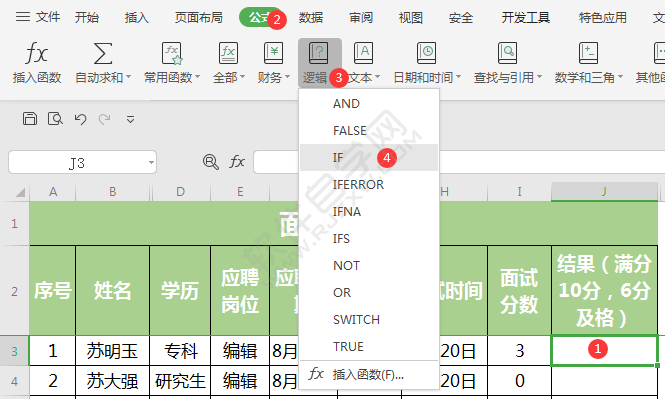Switch to the Review (审阅) tab
The width and height of the screenshot is (665, 399).
pyautogui.click(x=361, y=18)
